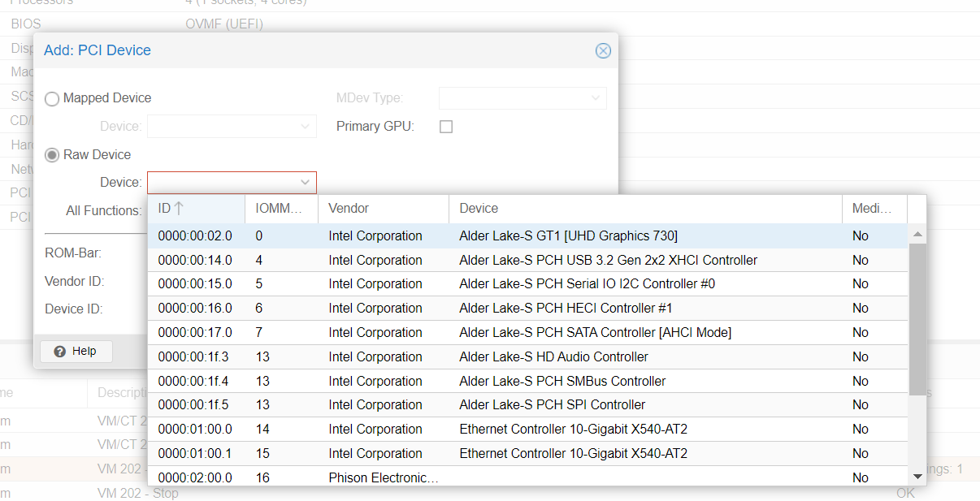
Task: Select Alder Lake-S PCH SMBus Controller row
Action: [527, 381]
